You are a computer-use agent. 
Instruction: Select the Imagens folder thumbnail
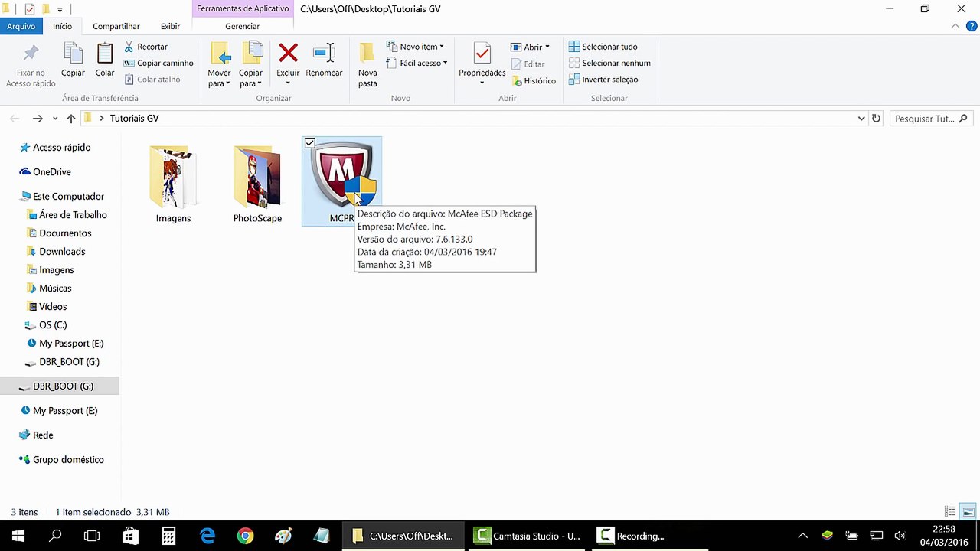pos(173,184)
